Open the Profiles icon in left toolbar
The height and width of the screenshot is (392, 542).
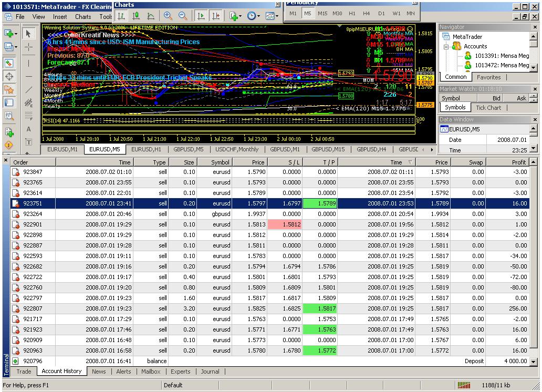click(8, 47)
